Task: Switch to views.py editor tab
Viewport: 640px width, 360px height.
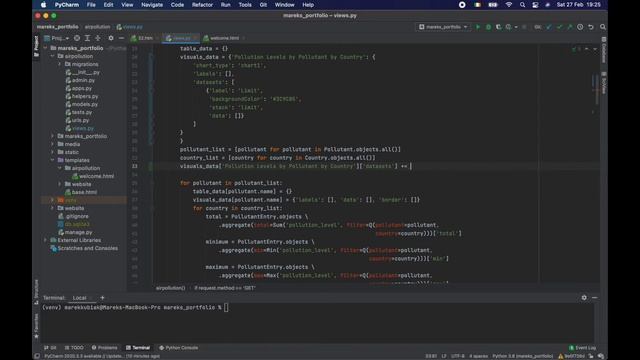Action: pyautogui.click(x=181, y=38)
